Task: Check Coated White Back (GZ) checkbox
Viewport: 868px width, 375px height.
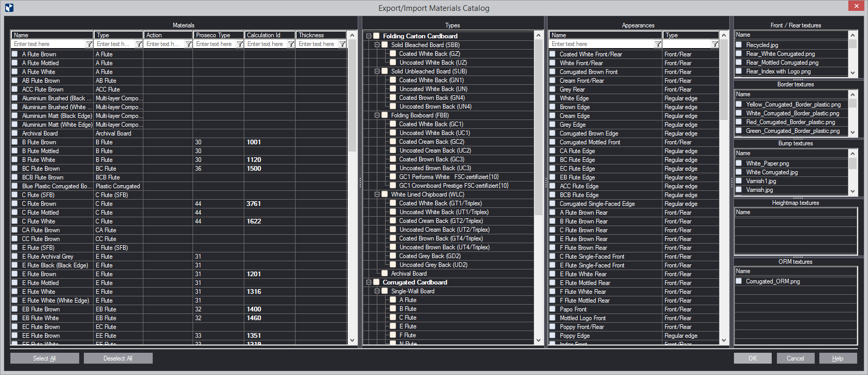Action: pyautogui.click(x=393, y=53)
